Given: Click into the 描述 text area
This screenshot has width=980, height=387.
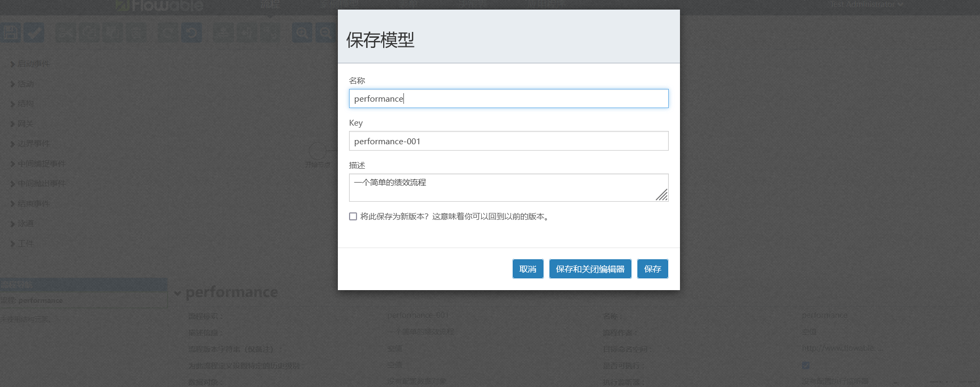Looking at the screenshot, I should point(509,187).
